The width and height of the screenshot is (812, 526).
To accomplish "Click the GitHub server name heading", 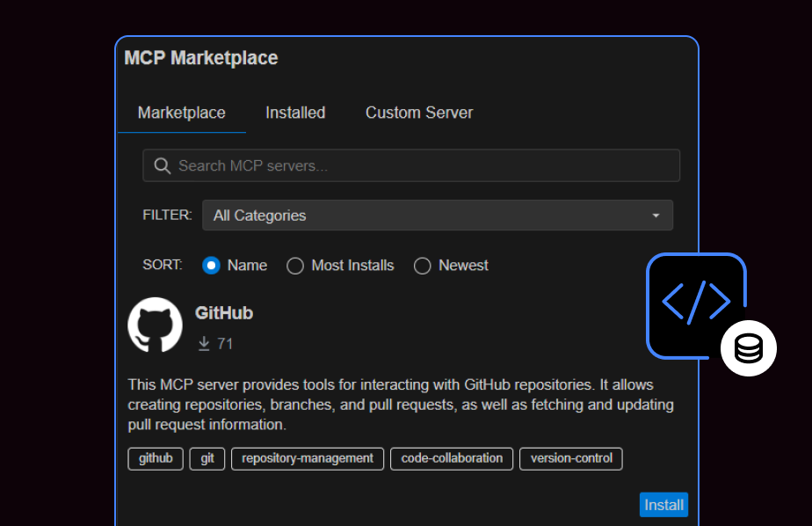I will coord(223,312).
